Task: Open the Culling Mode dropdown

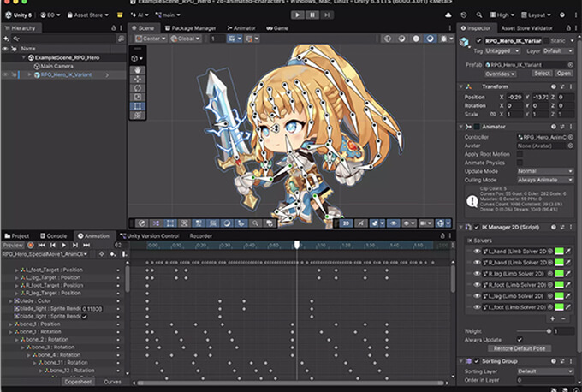Action: coord(543,180)
